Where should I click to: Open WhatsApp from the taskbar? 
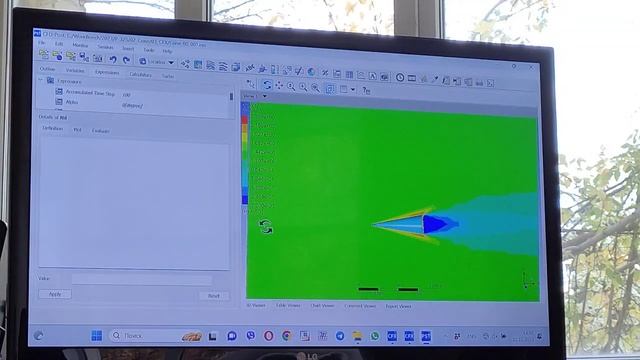click(375, 336)
